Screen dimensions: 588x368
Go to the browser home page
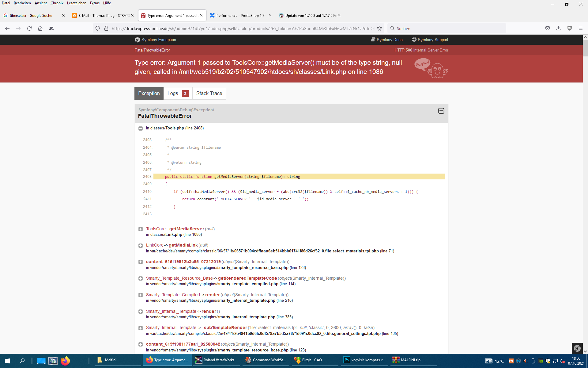coord(40,29)
